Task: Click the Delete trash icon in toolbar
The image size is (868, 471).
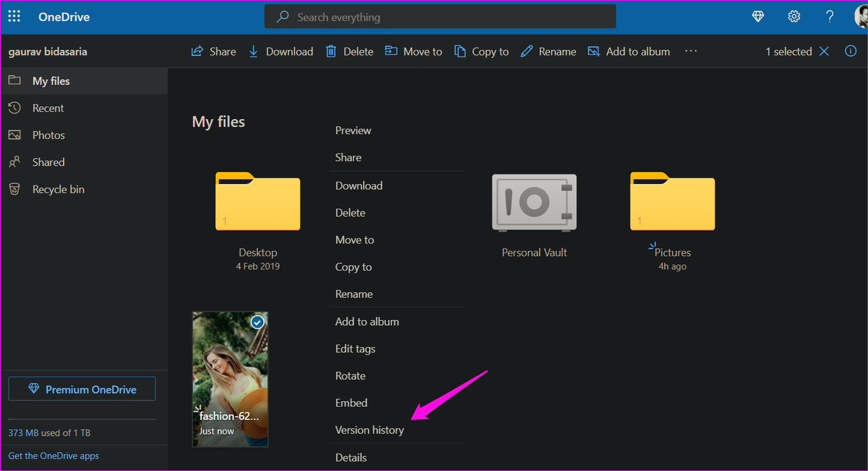Action: tap(331, 51)
